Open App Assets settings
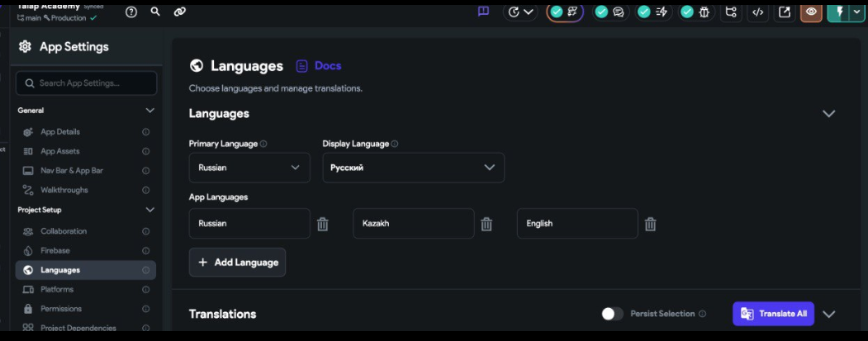Screen dimensions: 868x341 tap(59, 151)
